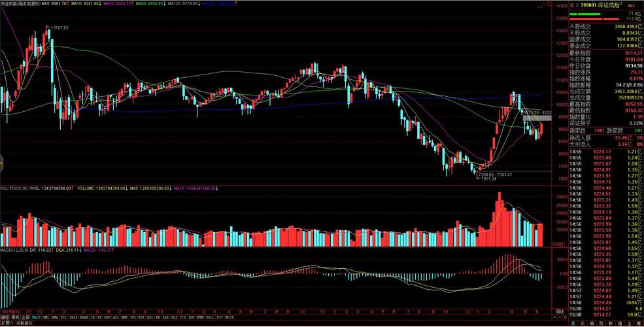Click the 指标 button in bottom bar
The width and height of the screenshot is (644, 327).
click(5, 317)
